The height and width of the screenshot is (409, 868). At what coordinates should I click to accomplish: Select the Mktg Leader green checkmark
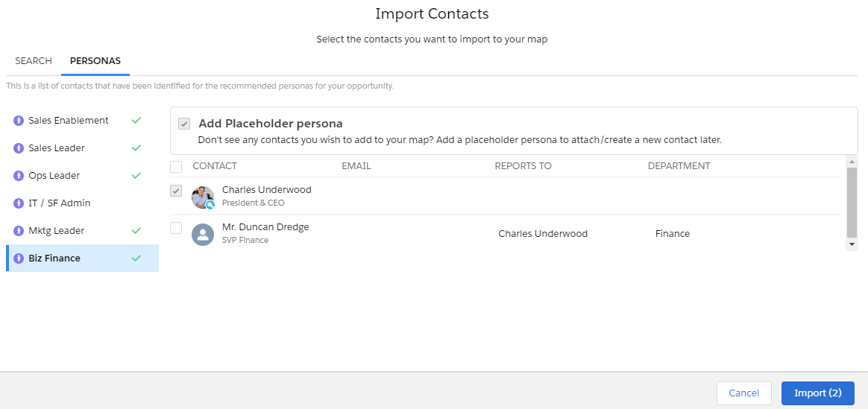coord(136,230)
